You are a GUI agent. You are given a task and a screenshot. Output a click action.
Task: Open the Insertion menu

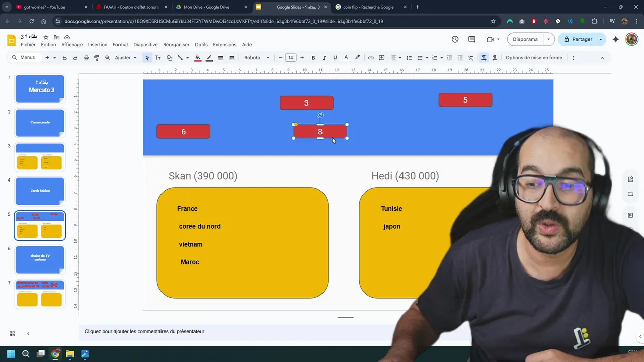tap(98, 45)
